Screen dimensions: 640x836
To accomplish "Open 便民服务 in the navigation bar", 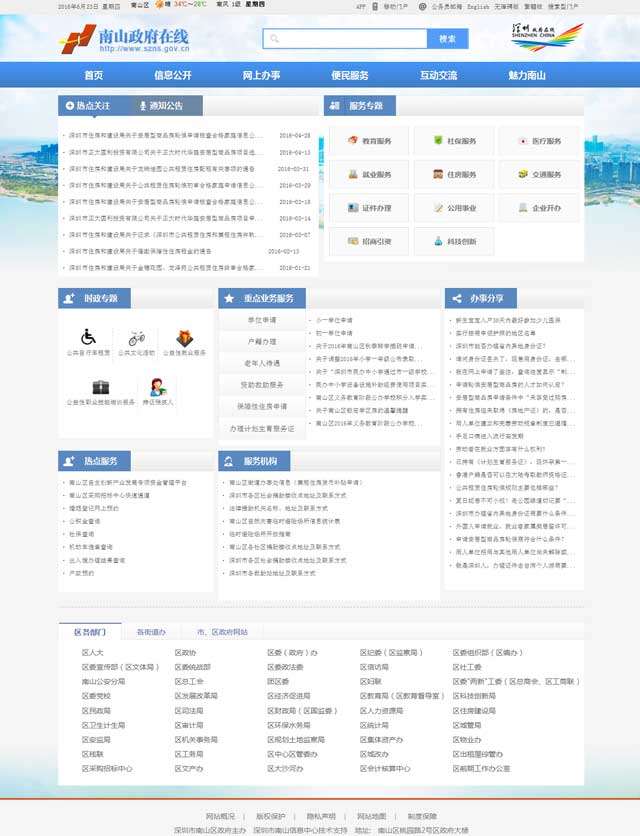I will pyautogui.click(x=350, y=75).
